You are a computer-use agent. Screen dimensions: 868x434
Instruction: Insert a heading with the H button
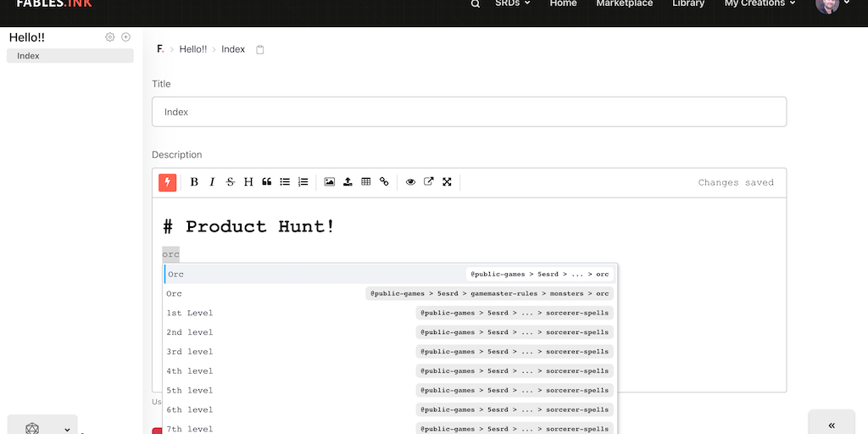tap(248, 182)
